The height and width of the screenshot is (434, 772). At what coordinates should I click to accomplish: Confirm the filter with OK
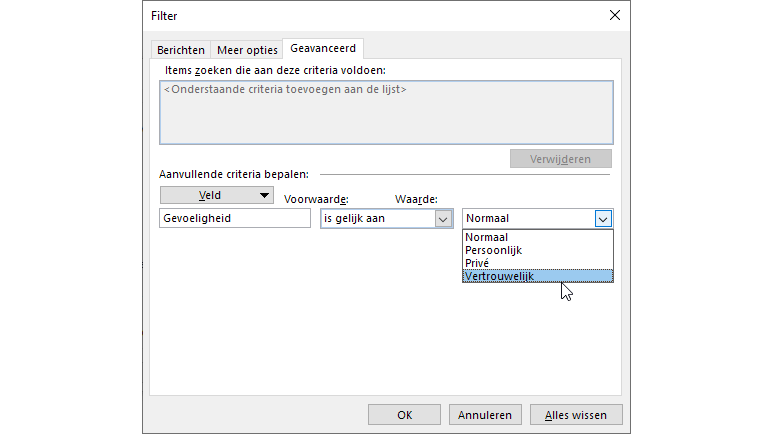pos(404,414)
